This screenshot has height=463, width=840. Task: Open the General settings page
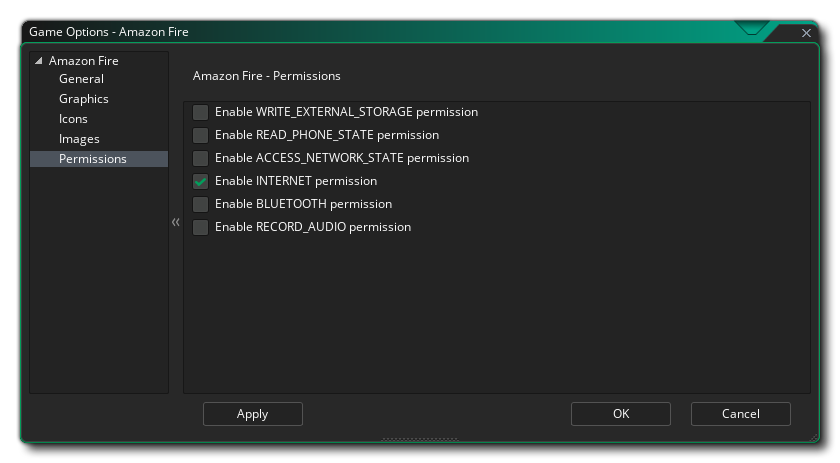point(81,79)
